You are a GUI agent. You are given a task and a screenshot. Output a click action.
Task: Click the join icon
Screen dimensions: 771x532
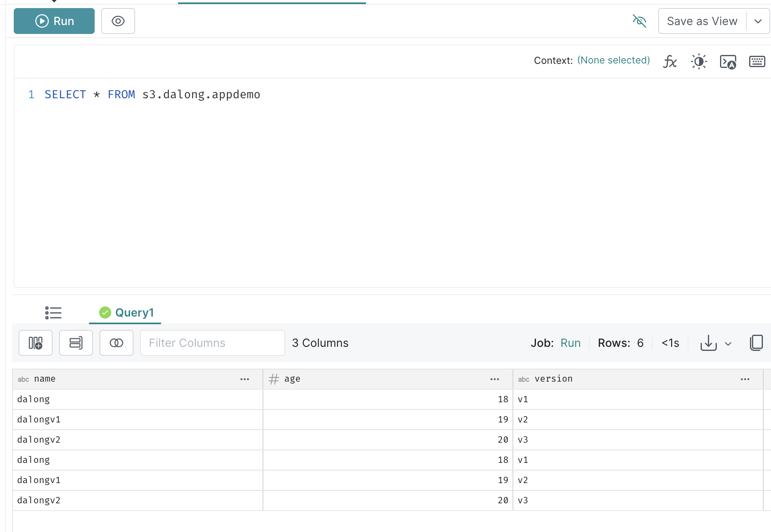116,343
